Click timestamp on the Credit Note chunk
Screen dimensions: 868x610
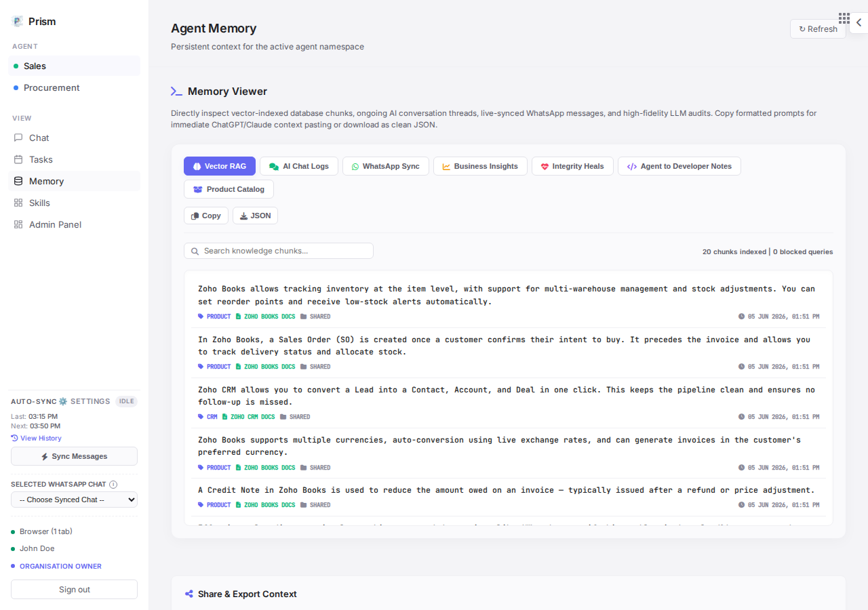click(778, 505)
